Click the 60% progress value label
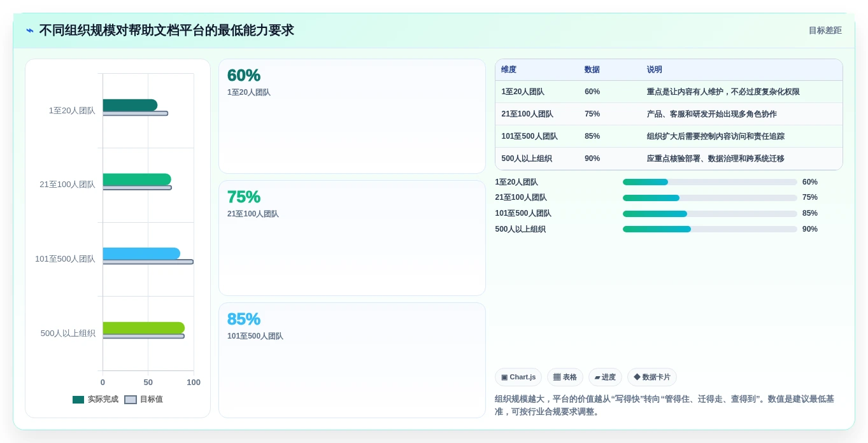This screenshot has width=868, height=443. pyautogui.click(x=810, y=182)
